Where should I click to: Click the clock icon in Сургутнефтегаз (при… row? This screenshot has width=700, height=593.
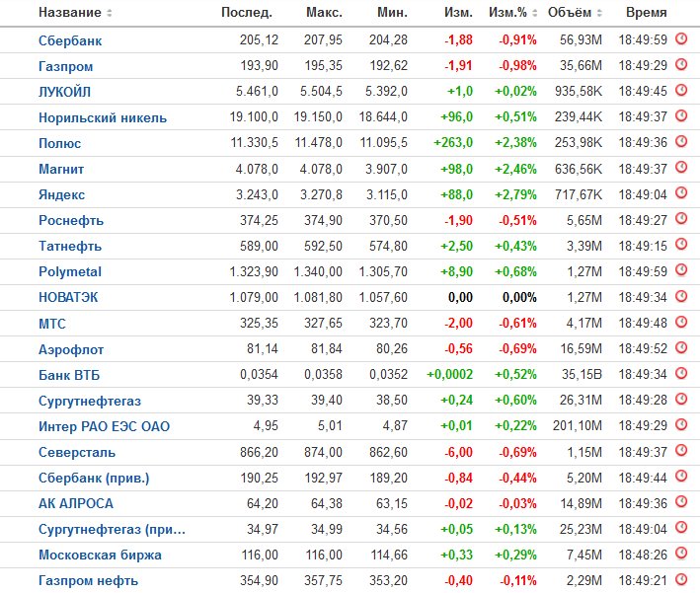[x=681, y=528]
